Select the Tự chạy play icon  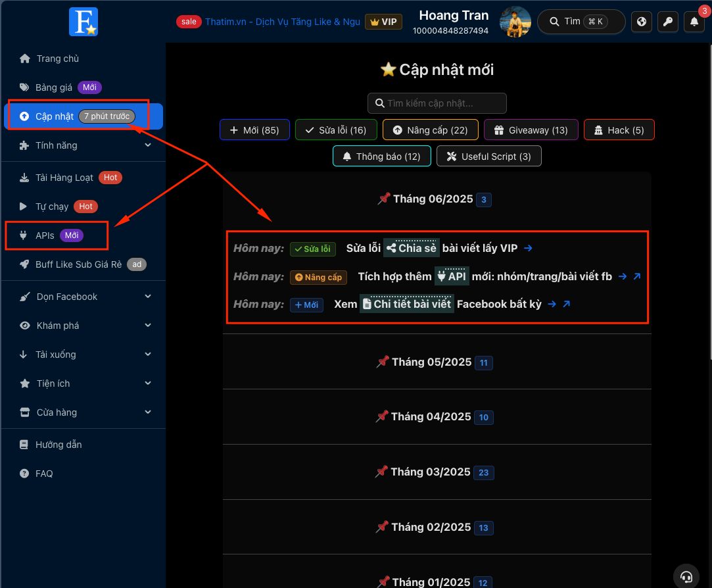pos(23,207)
